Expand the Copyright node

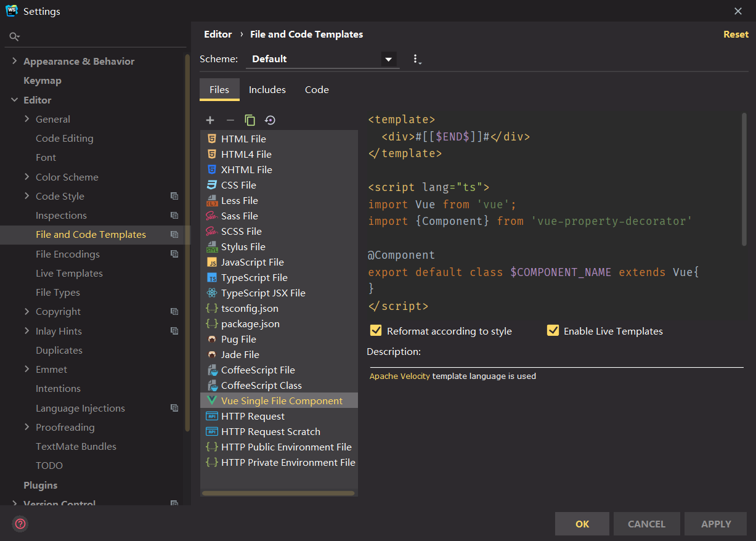27,311
